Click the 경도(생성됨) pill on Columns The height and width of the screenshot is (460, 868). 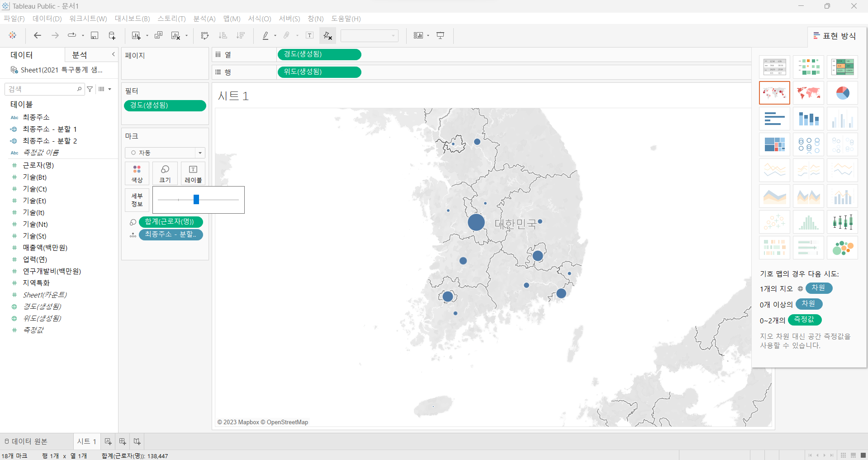[319, 54]
